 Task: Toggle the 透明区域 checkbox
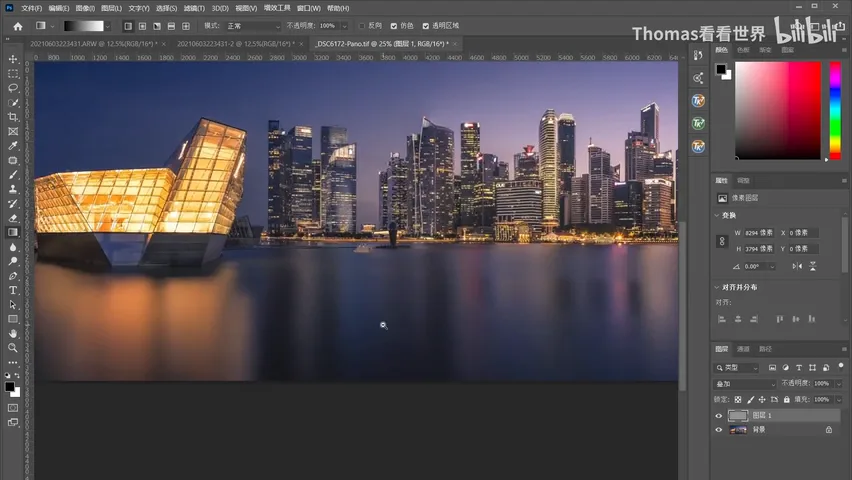[x=425, y=26]
